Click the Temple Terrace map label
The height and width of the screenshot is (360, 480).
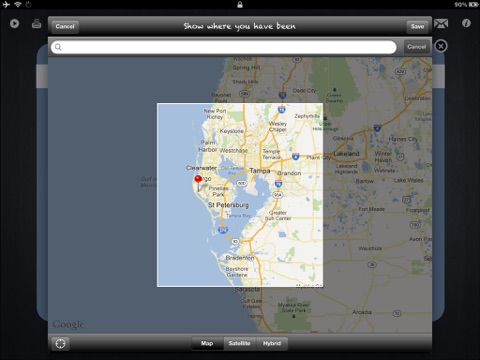tap(271, 154)
